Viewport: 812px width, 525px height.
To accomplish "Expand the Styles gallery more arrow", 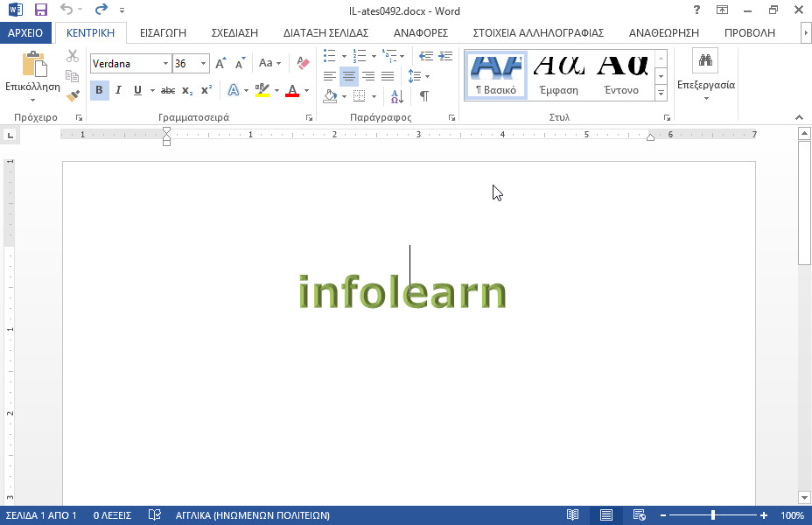I will pyautogui.click(x=661, y=94).
